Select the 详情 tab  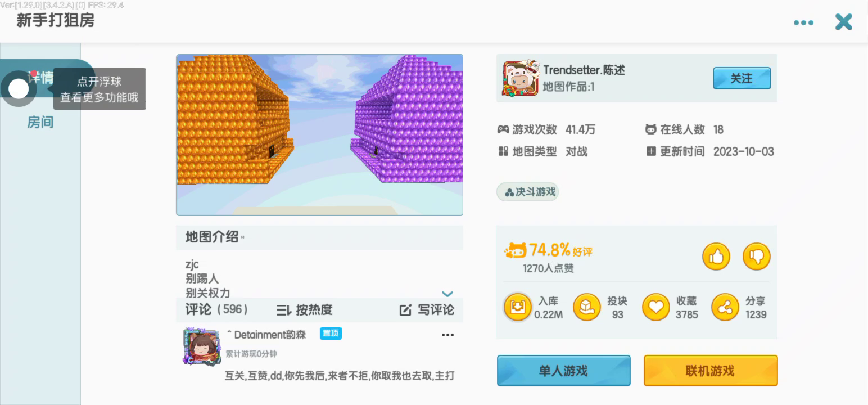coord(40,78)
